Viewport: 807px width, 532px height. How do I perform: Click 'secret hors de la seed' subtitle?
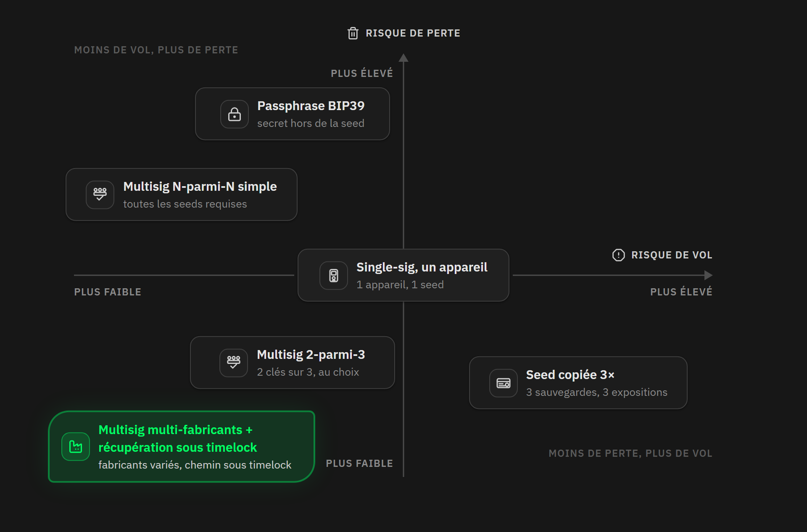311,123
